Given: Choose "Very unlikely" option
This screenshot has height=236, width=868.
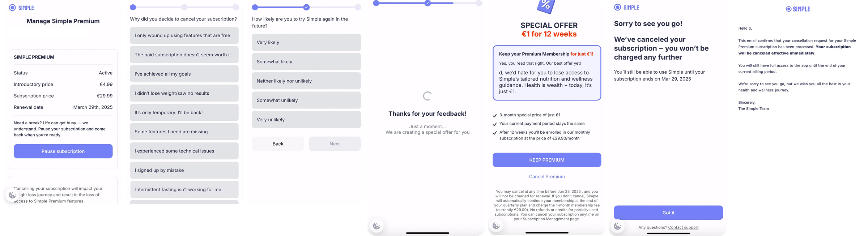Looking at the screenshot, I should tap(306, 120).
